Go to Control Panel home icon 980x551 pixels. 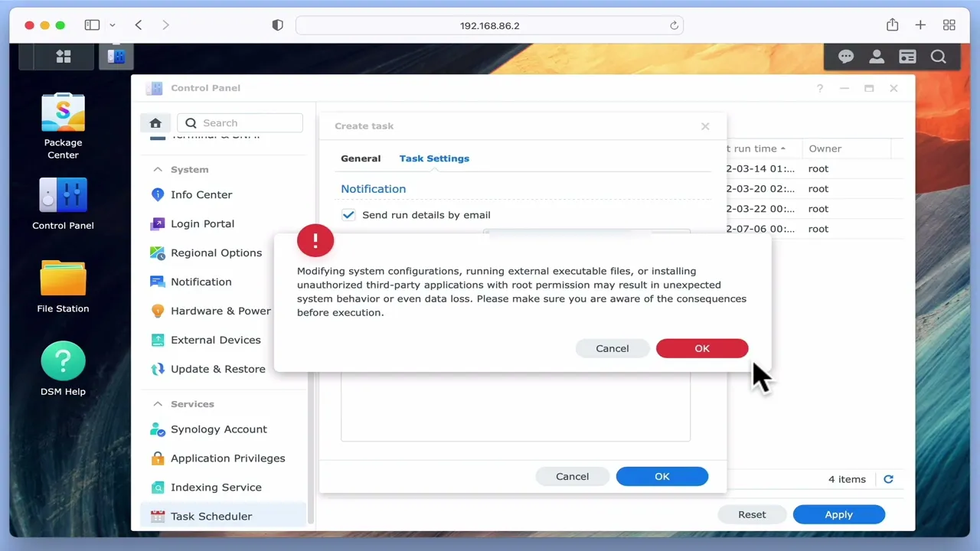[x=155, y=123]
